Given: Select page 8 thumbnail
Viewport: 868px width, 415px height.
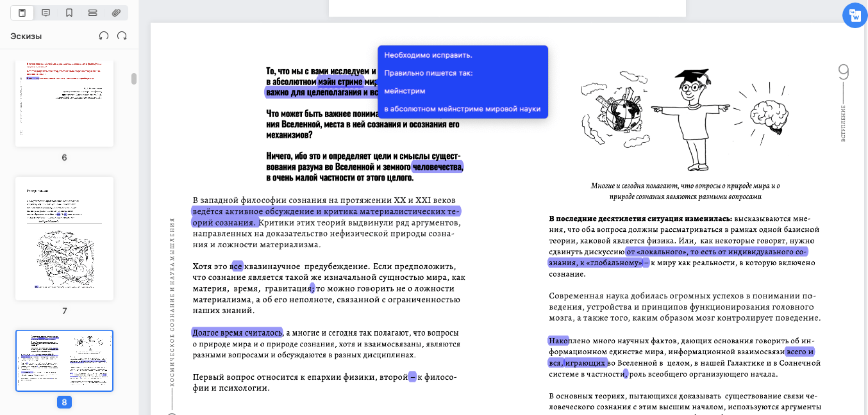Looking at the screenshot, I should 64,361.
